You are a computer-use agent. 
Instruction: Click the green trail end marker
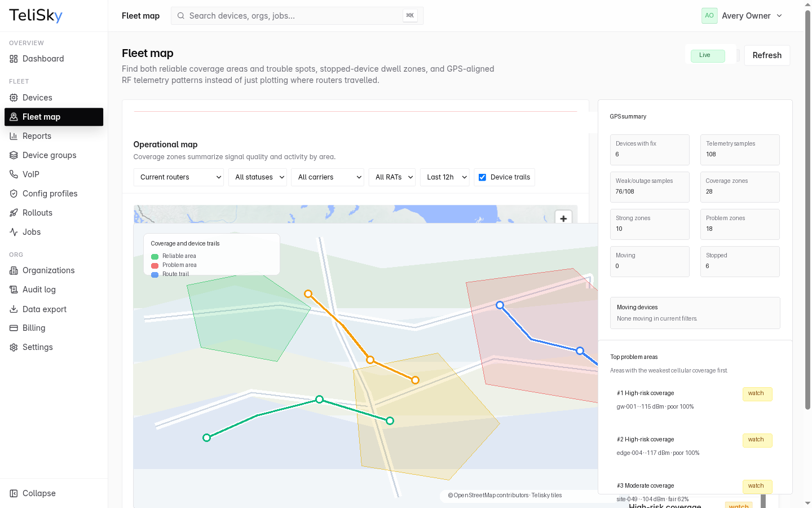390,421
